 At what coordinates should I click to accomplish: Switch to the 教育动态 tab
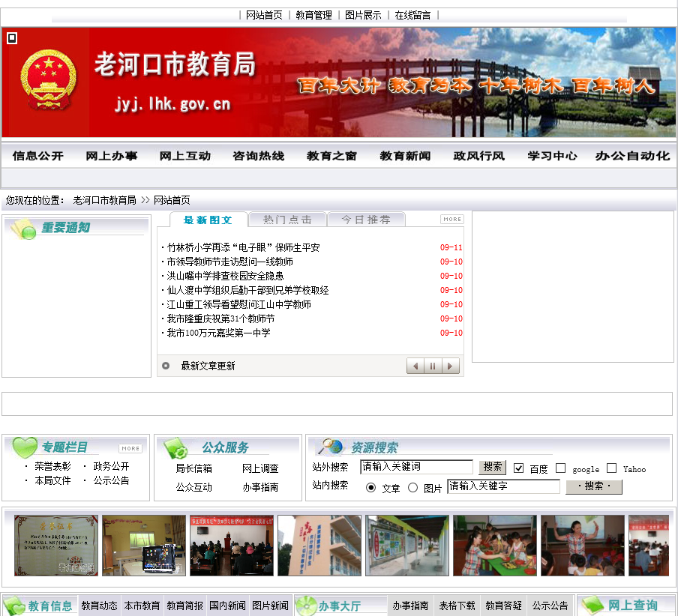tap(100, 606)
